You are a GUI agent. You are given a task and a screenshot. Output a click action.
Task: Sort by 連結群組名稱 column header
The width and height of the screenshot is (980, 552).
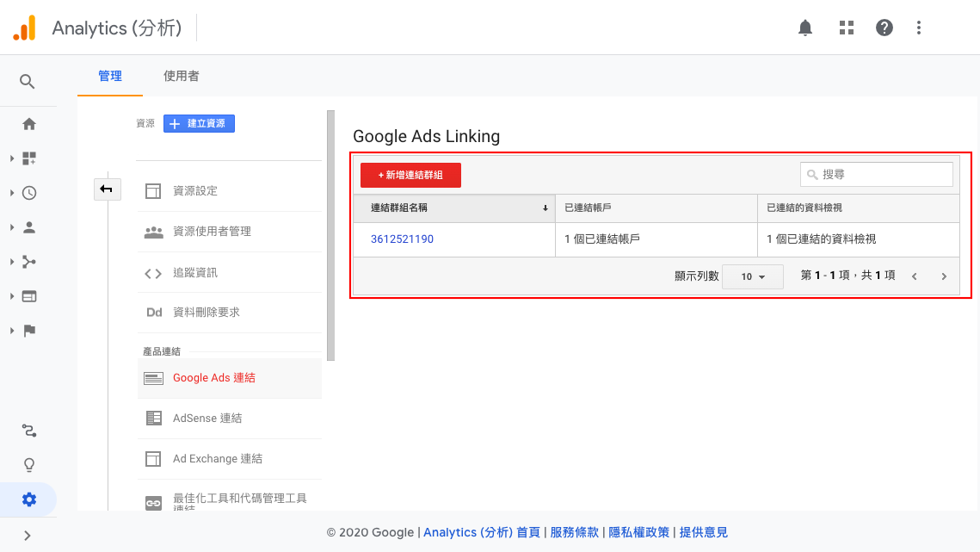click(x=454, y=208)
